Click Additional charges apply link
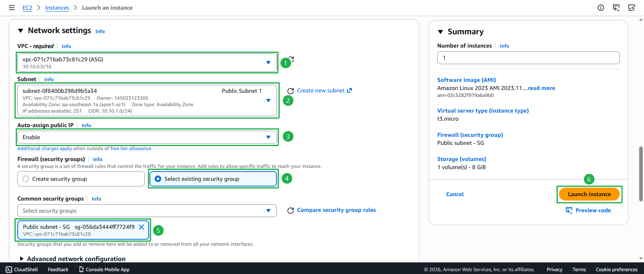644x274 pixels. coord(45,149)
